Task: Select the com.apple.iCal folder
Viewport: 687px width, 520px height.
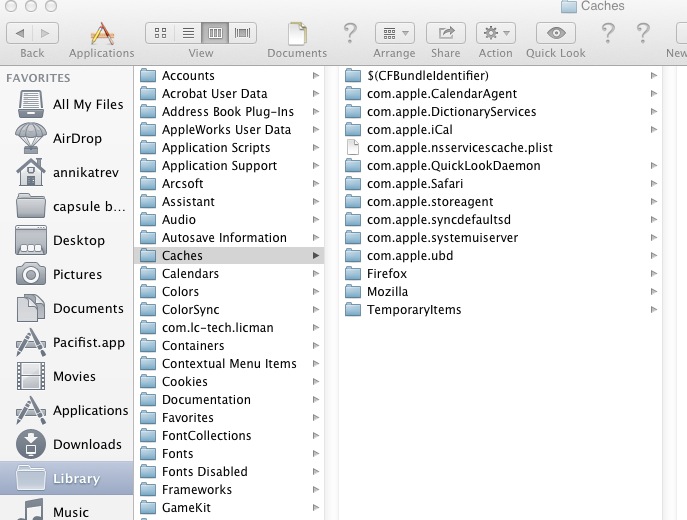Action: tap(500, 130)
